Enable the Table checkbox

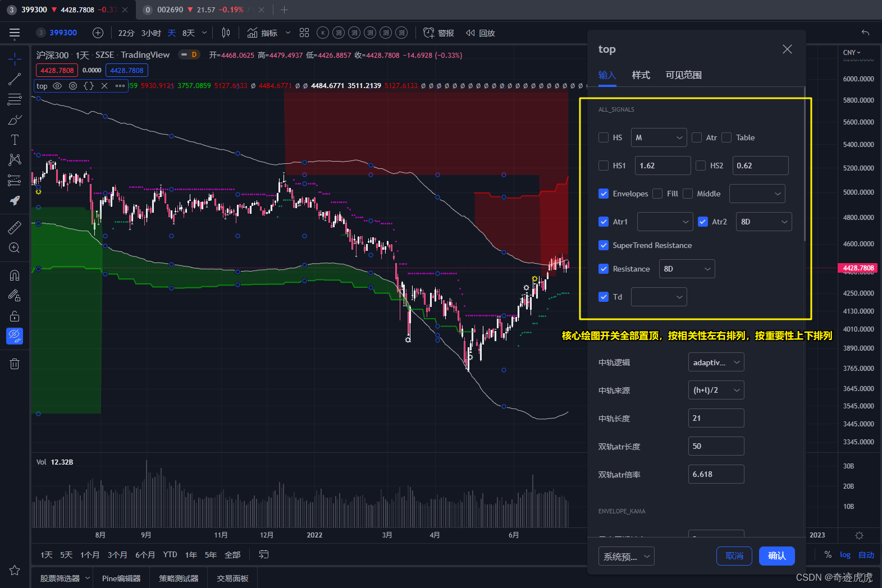click(726, 137)
